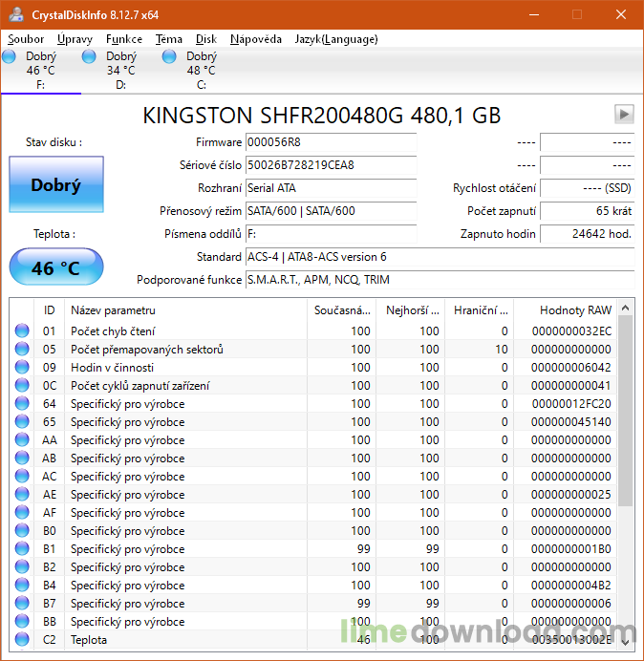Click the partition letters field F:
Image resolution: width=644 pixels, height=661 pixels.
click(x=331, y=234)
